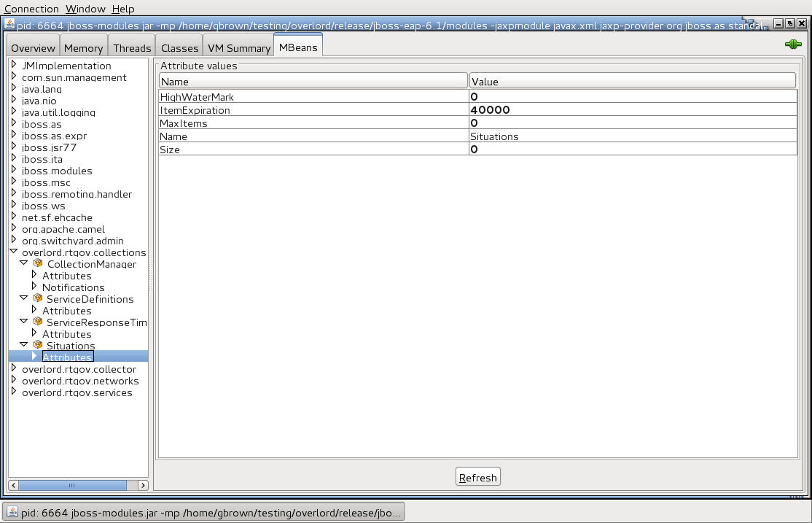
Task: Expand Notifications under CollectionManager
Action: point(34,287)
